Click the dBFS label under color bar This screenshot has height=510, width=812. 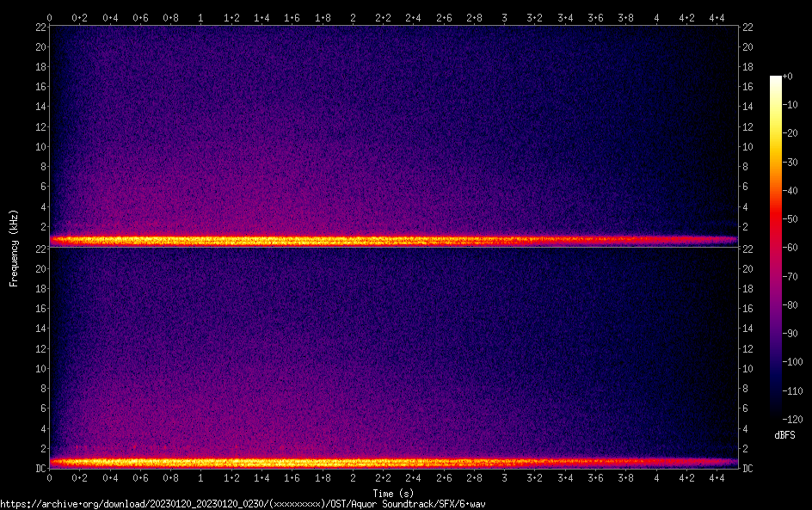[x=784, y=436]
